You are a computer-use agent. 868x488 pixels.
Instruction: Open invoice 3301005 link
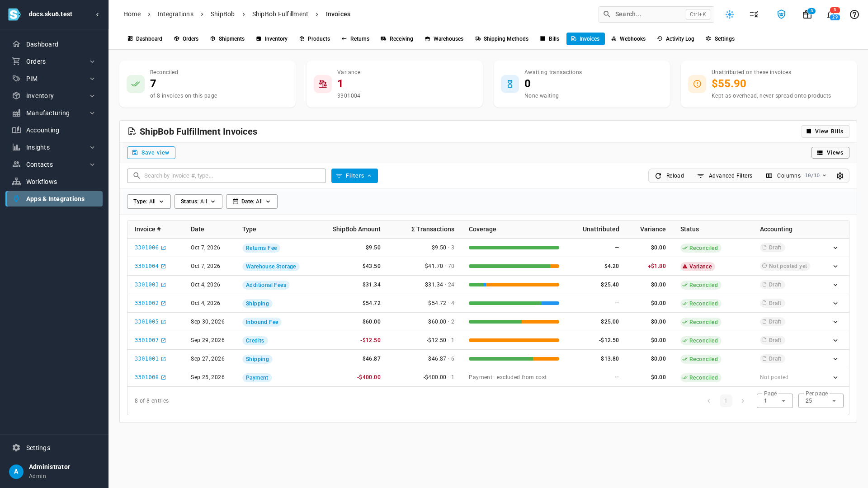coord(146,322)
